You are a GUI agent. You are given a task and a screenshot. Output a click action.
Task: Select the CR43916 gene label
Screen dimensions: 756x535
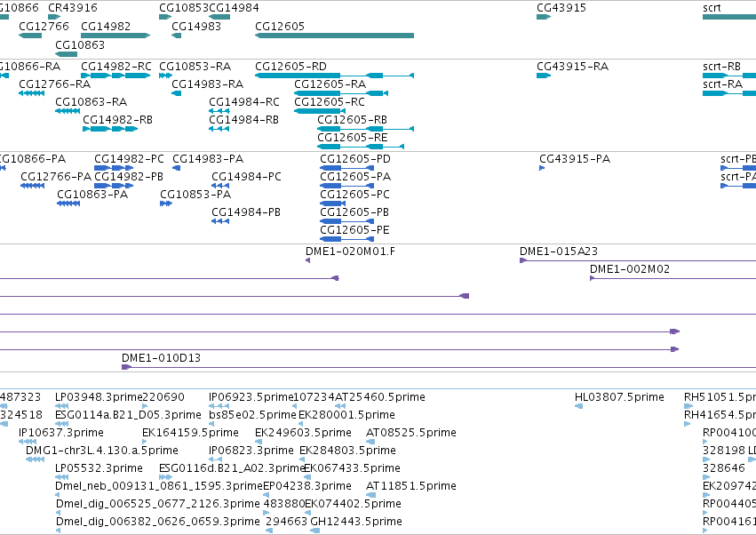[x=73, y=8]
